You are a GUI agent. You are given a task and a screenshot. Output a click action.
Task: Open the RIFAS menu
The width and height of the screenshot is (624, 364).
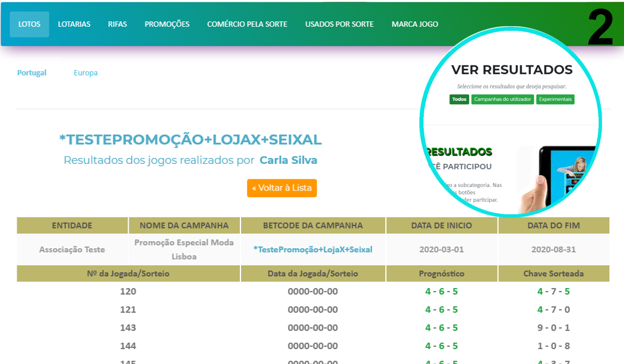point(118,24)
